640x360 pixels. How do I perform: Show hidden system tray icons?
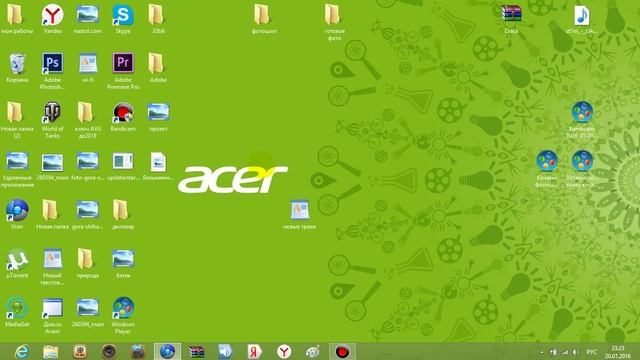click(542, 352)
